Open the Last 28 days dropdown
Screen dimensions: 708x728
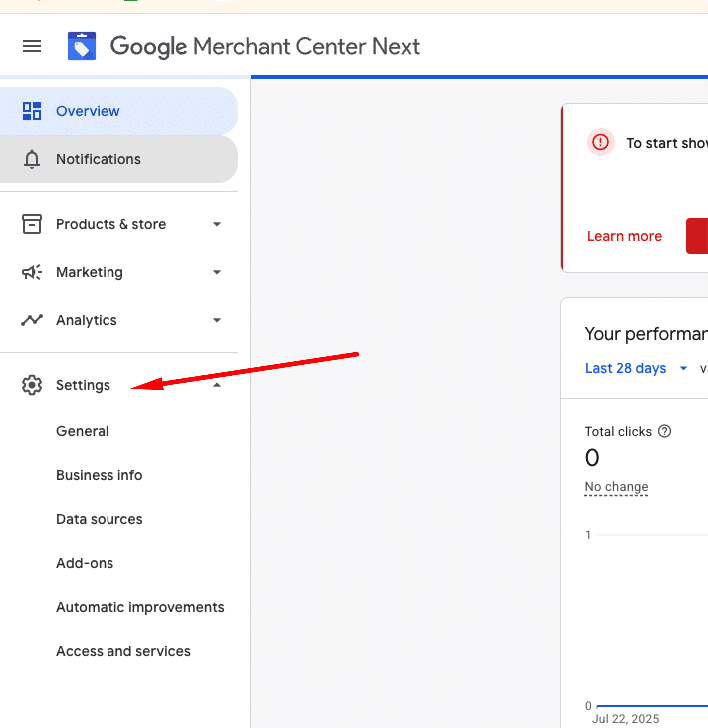click(x=636, y=368)
